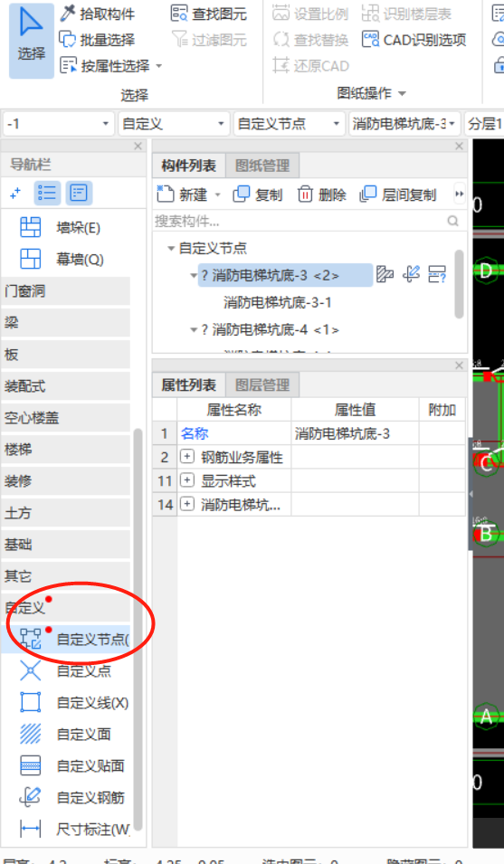Click 删除 delete component button
The image size is (504, 864).
[x=322, y=194]
